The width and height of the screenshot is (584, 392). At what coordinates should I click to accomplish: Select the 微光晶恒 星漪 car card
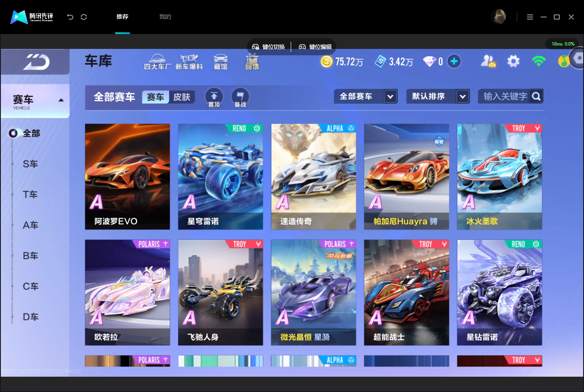click(314, 293)
